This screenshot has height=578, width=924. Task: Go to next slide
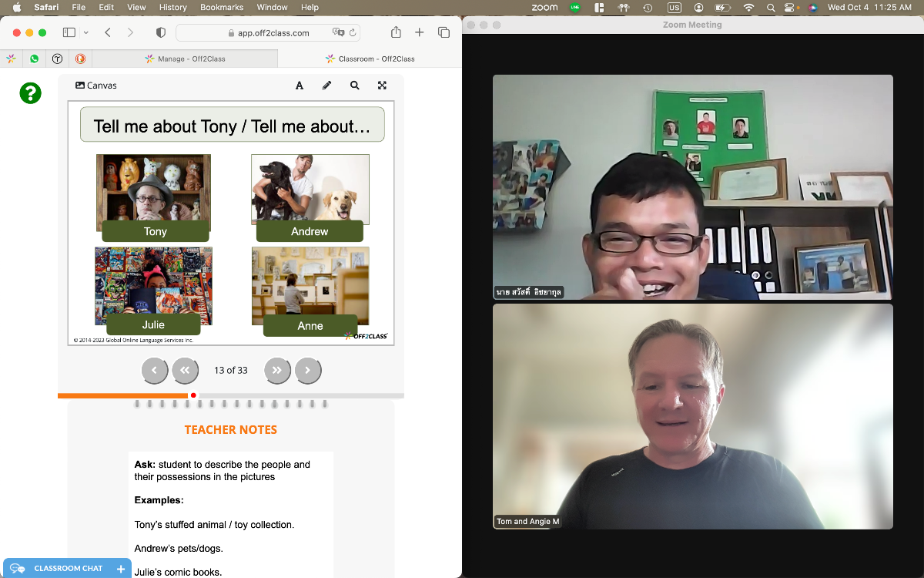click(308, 371)
